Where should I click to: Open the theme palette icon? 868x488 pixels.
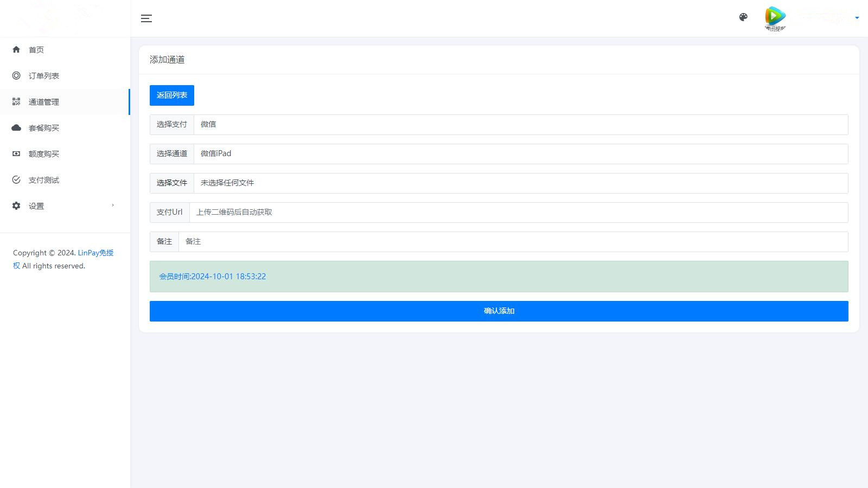[743, 17]
